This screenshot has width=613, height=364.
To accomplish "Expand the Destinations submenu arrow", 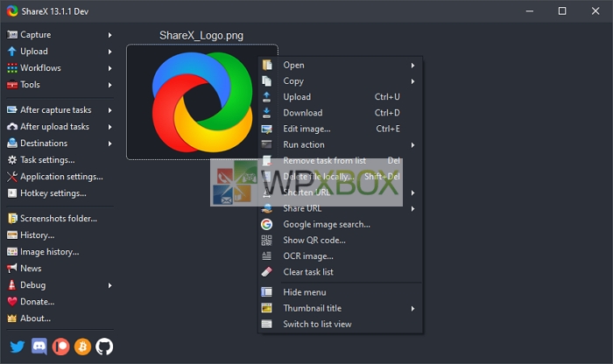I will coord(109,143).
